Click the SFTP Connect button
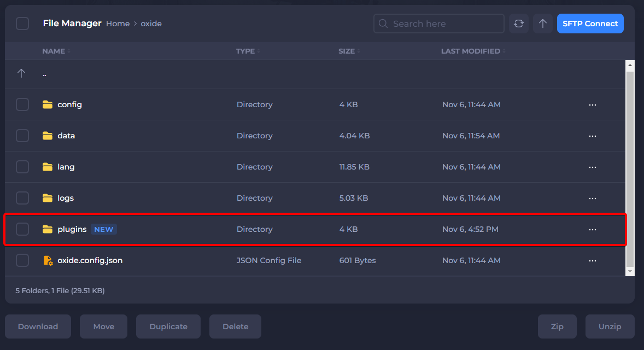This screenshot has width=644, height=350. [590, 24]
